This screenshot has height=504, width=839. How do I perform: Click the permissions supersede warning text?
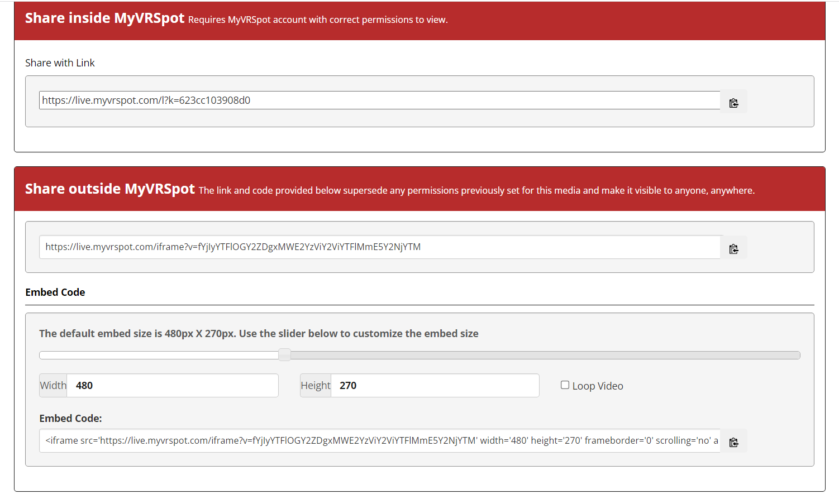(x=476, y=191)
